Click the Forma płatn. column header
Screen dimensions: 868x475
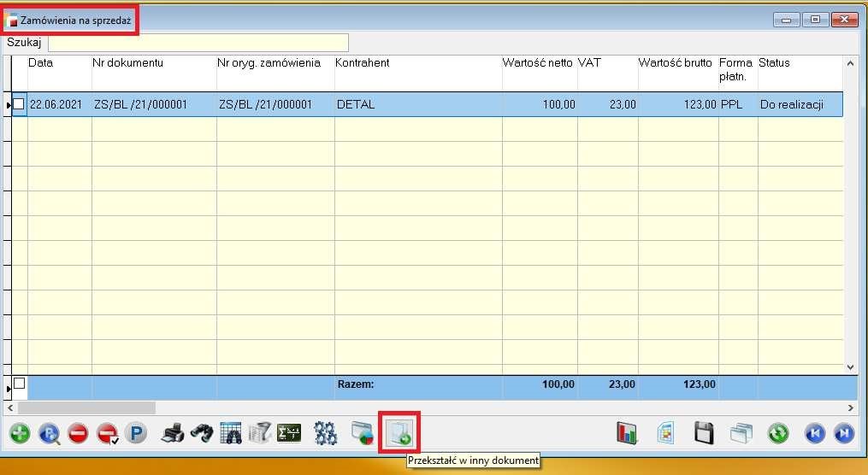(x=736, y=70)
